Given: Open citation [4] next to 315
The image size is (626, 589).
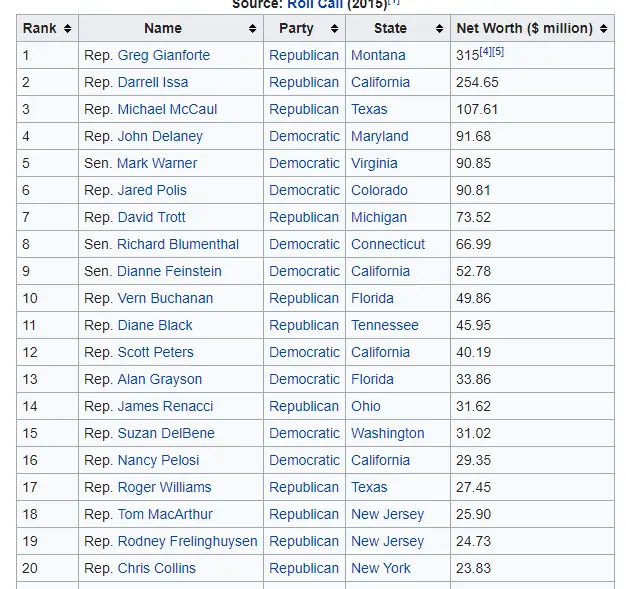Looking at the screenshot, I should point(485,52).
